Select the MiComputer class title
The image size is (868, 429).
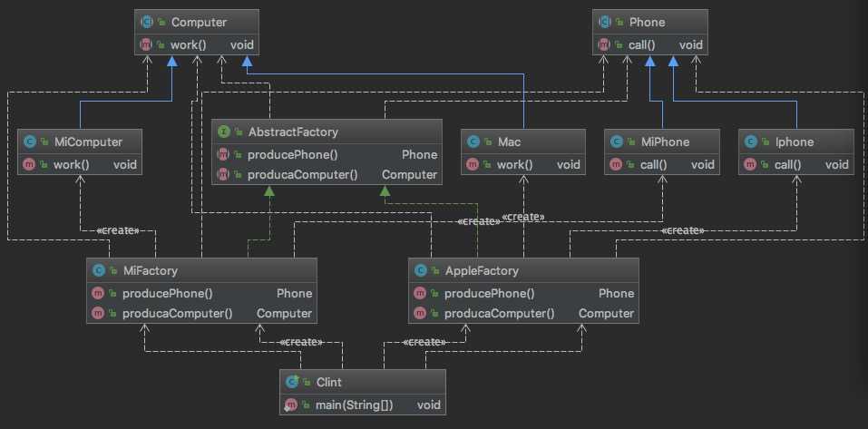coord(88,141)
